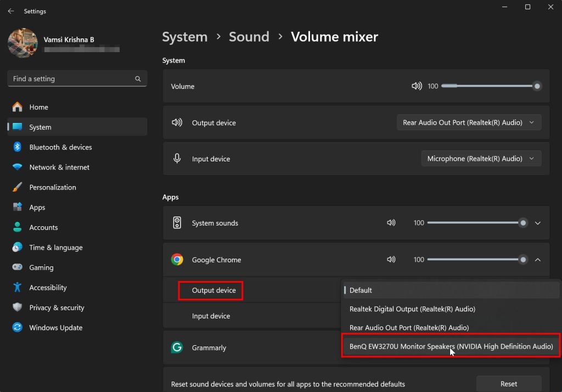Select BenQ EW3270U Monitor Speakers option
This screenshot has width=562, height=392.
coord(451,346)
